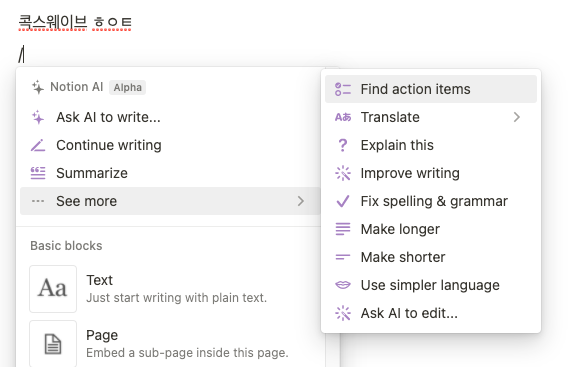The width and height of the screenshot is (571, 367).
Task: Click the purple question mark icon
Action: click(343, 145)
